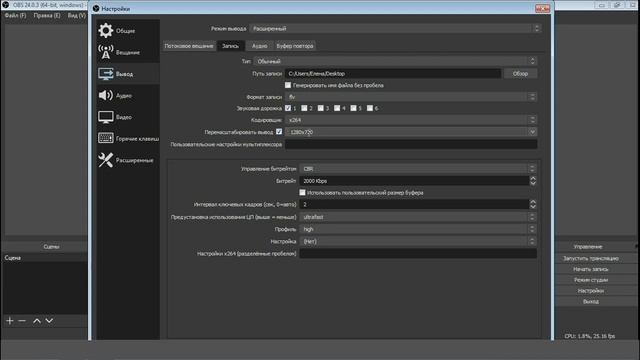Open the output mode dropdown
The height and width of the screenshot is (360, 640).
[x=396, y=29]
